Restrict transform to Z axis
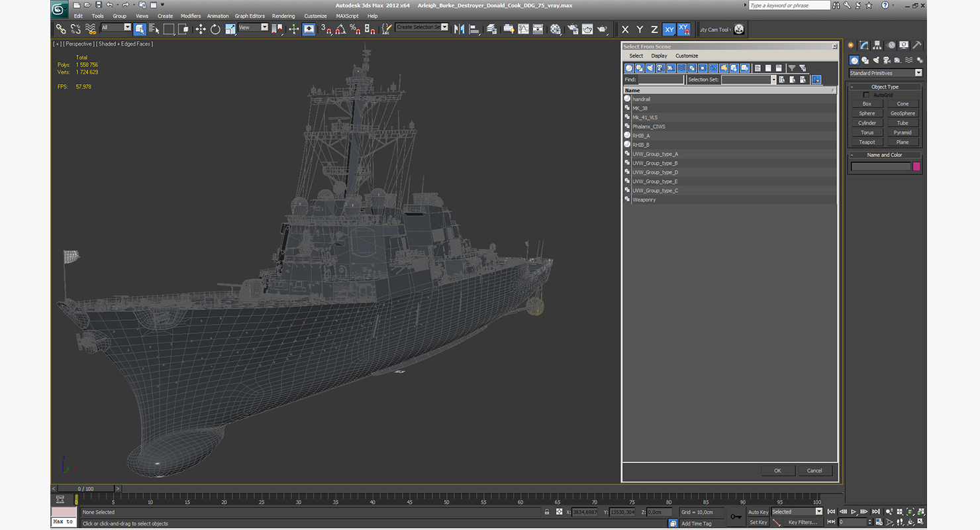 (x=654, y=29)
